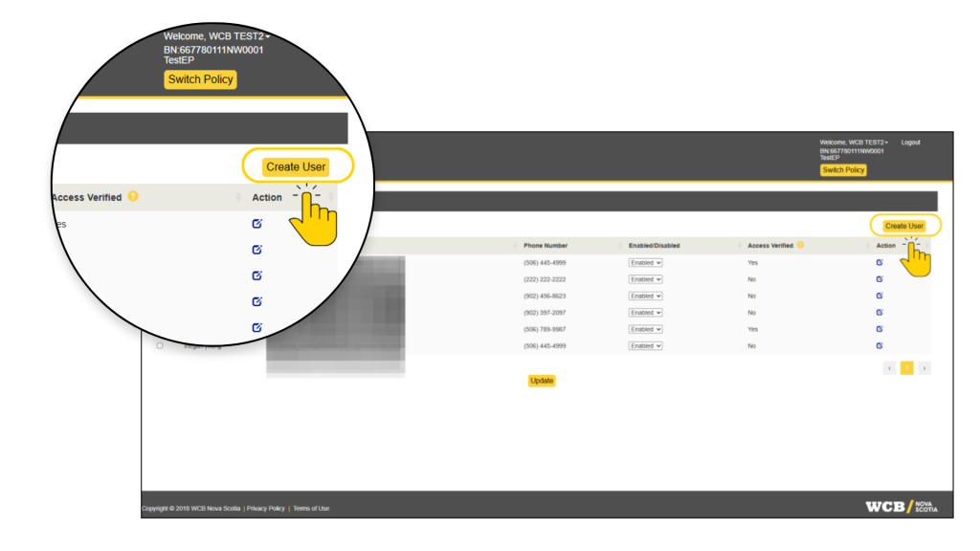Go to the next page of results
This screenshot has width=980, height=551.
[x=924, y=368]
